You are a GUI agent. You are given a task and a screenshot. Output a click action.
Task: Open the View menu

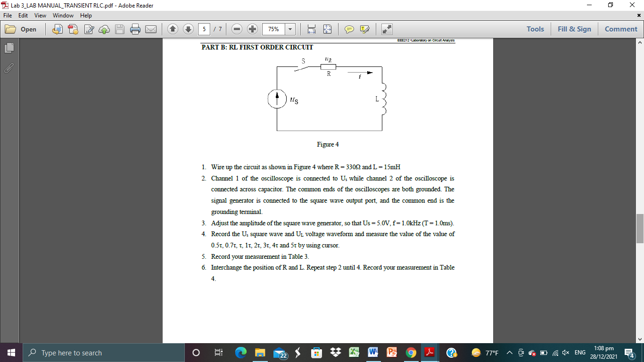pos(40,15)
